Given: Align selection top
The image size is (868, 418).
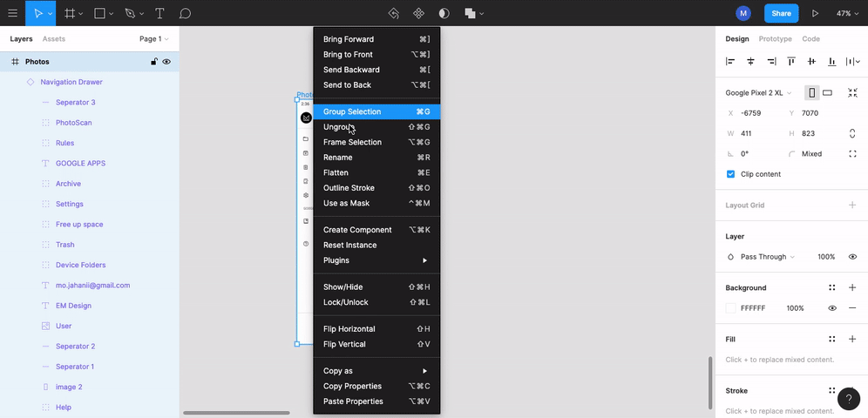Looking at the screenshot, I should coord(791,61).
